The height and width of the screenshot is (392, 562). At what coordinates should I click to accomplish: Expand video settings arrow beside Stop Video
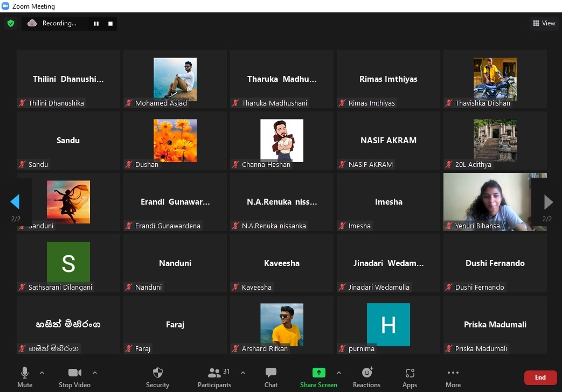point(95,373)
